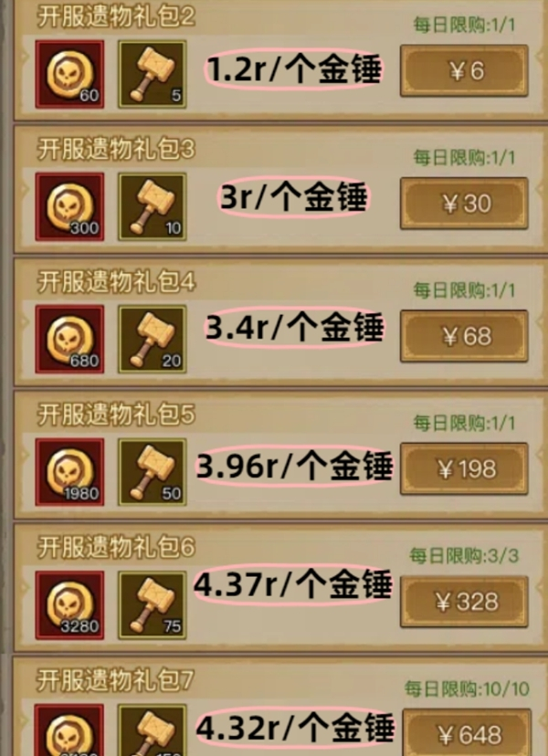548x756 pixels.
Task: Select the 开服遗物礼包7 pack row title
Action: point(115,680)
